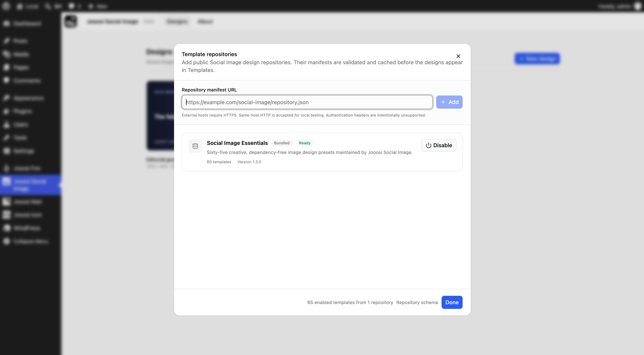Click the blue New design button behind dialog
644x355 pixels.
click(537, 59)
